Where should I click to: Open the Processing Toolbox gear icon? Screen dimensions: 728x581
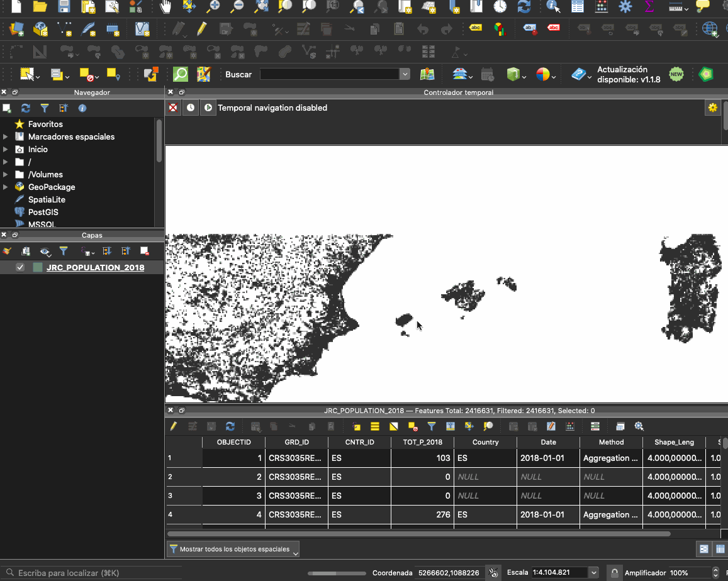point(625,7)
